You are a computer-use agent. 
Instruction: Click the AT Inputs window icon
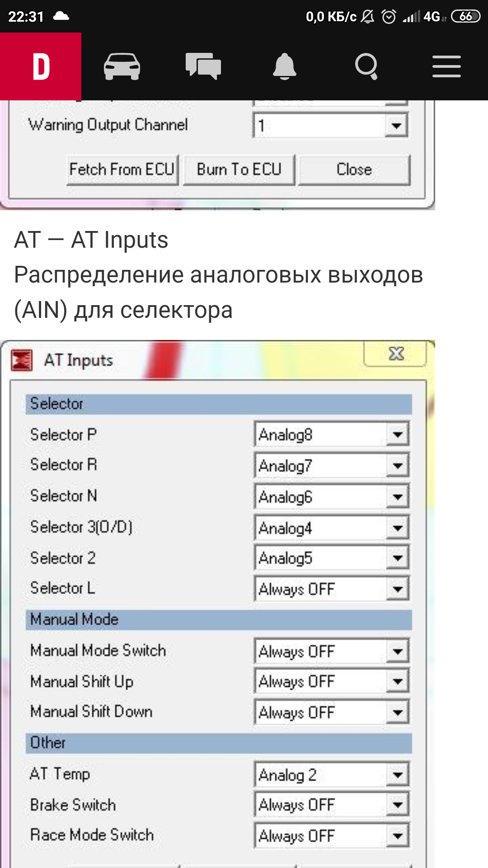pyautogui.click(x=22, y=360)
